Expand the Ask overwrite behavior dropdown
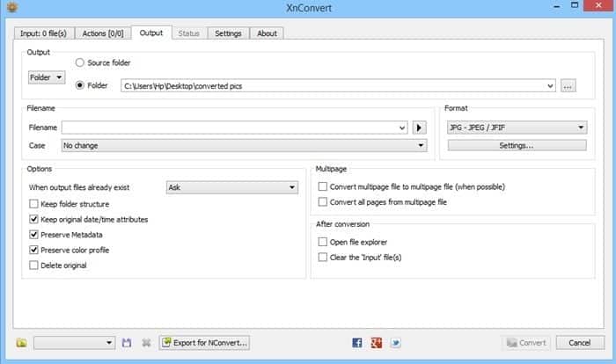This screenshot has width=616, height=364. click(x=231, y=187)
